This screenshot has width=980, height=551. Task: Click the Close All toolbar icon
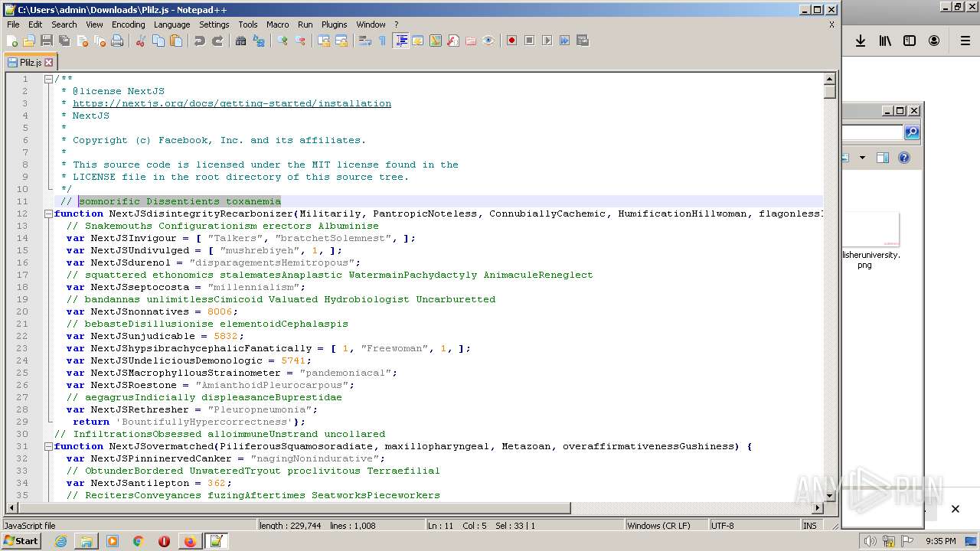point(100,41)
